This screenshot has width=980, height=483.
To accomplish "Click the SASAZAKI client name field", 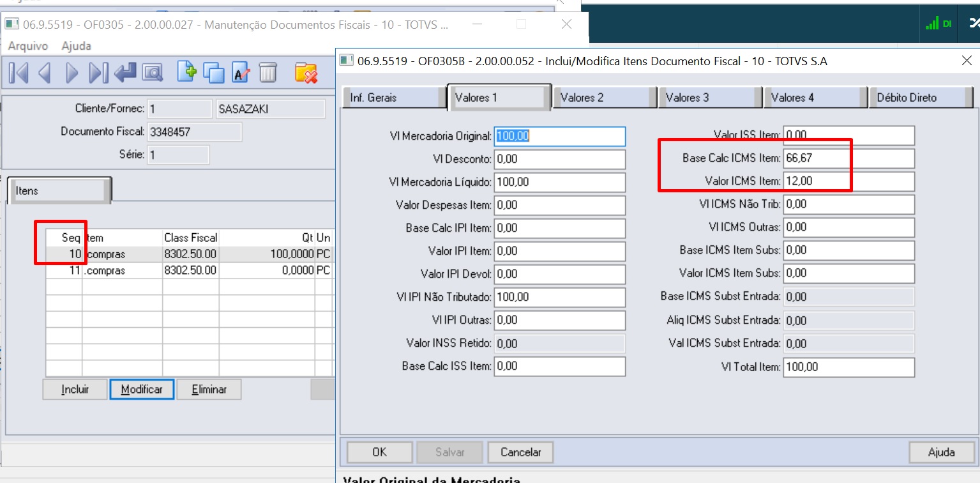I will click(271, 109).
